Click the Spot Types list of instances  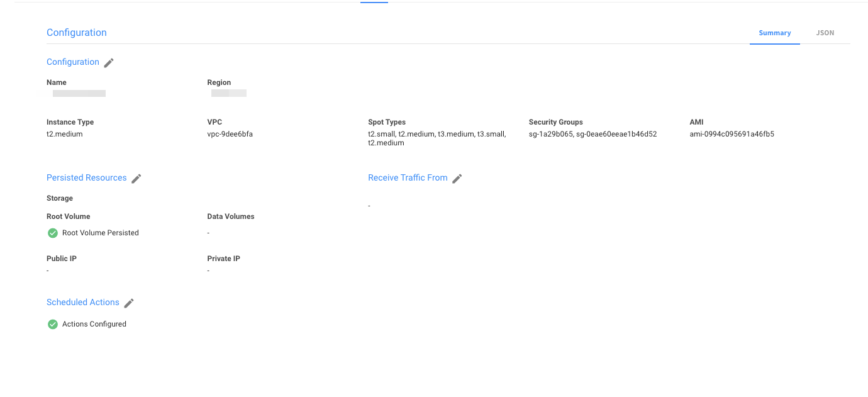[437, 138]
